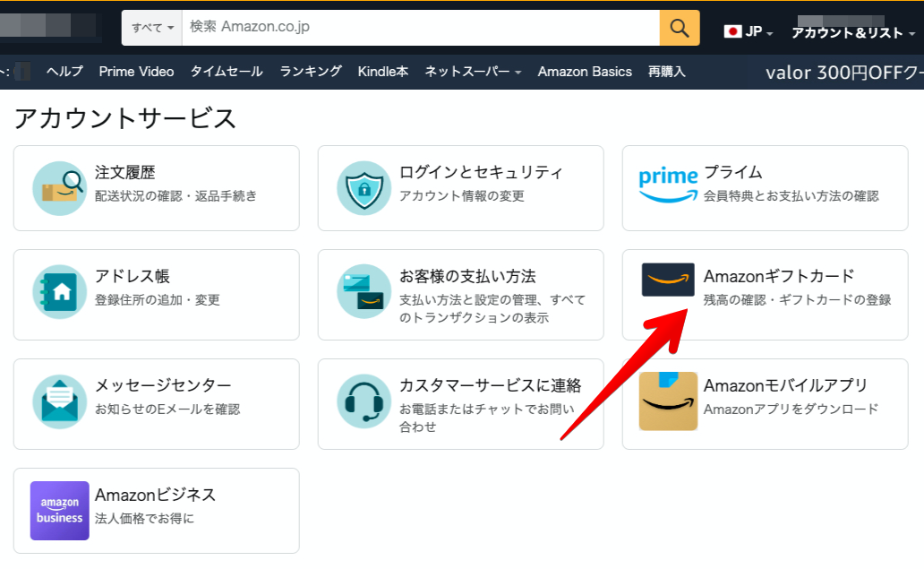
Task: Open the Amazonモバイルアプリ title link
Action: tap(785, 385)
